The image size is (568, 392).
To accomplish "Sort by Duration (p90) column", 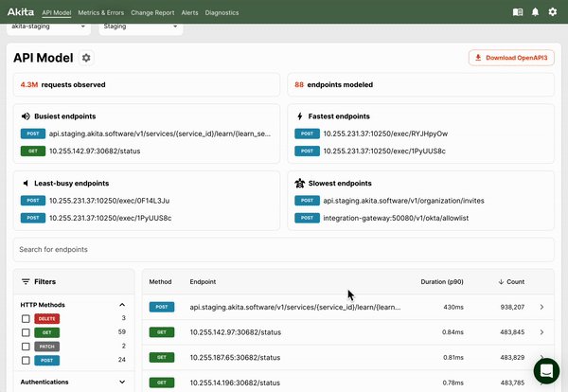I will coord(442,281).
